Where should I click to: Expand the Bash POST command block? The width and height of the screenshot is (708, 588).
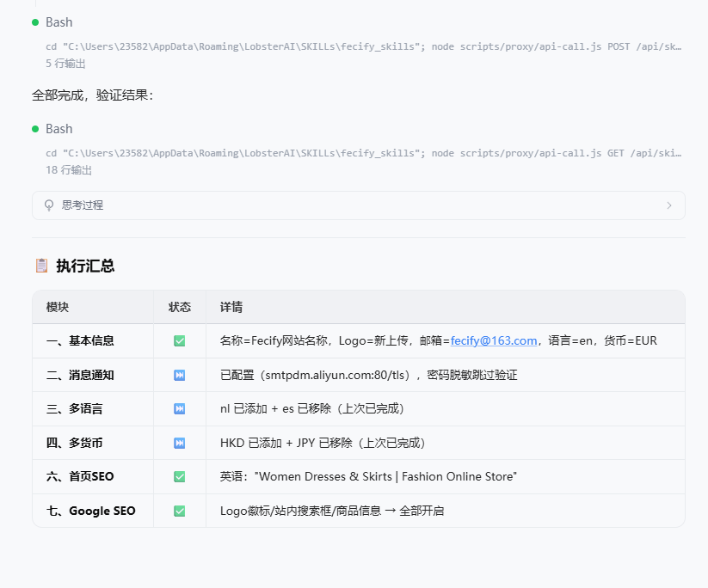pyautogui.click(x=364, y=46)
